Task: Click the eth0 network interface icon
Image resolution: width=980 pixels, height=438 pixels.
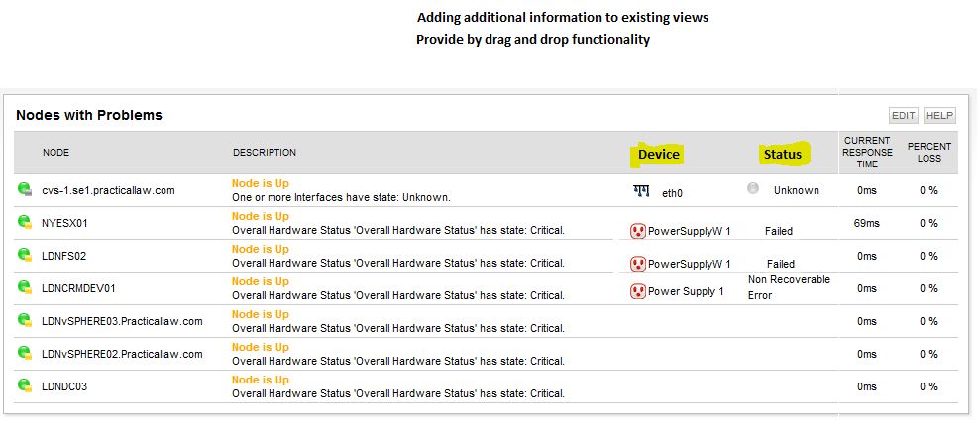Action: click(x=641, y=190)
